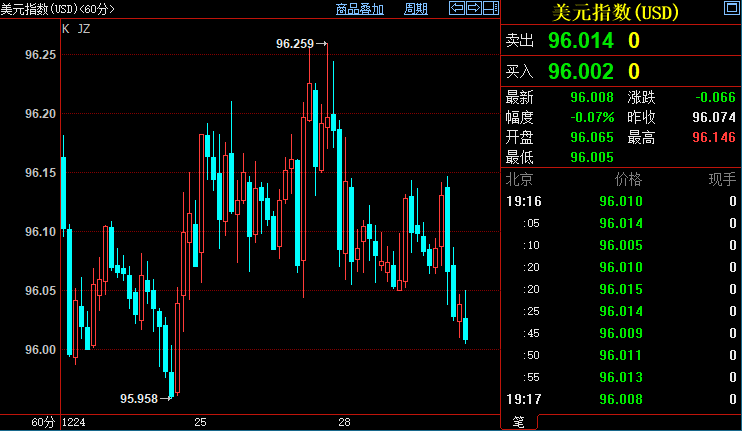Viewport: 742px width, 431px height.
Task: Click the 美元指数(USD)<60分> chart title
Action: (58, 9)
